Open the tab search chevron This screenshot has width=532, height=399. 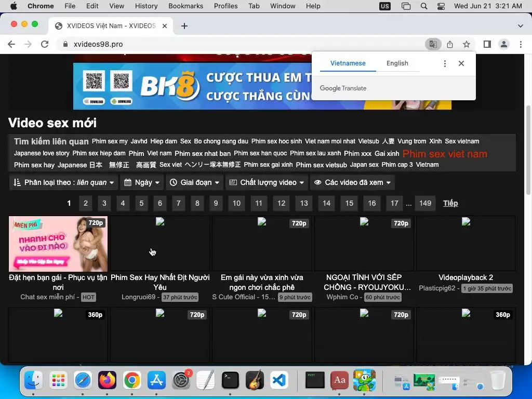pos(521,26)
